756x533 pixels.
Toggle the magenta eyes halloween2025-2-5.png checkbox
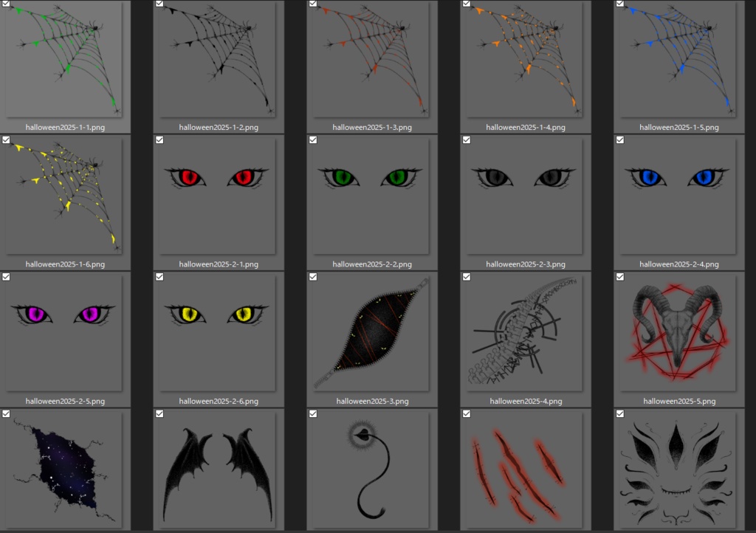click(6, 277)
